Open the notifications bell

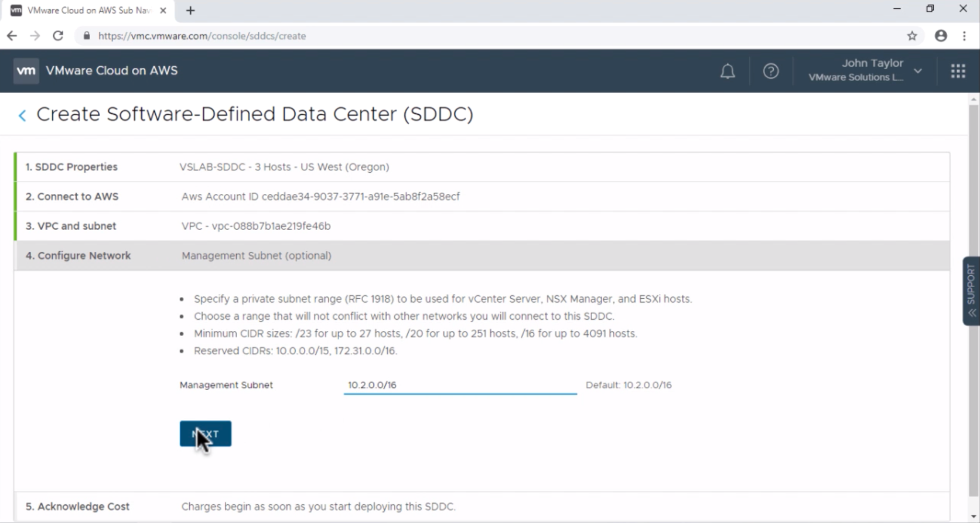pyautogui.click(x=728, y=71)
